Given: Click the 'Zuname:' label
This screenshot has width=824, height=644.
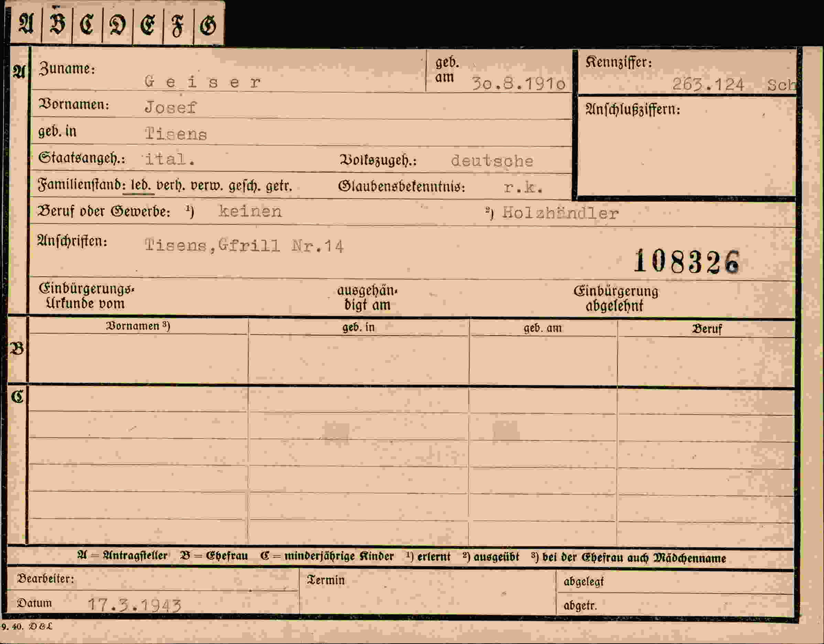Looking at the screenshot, I should tap(67, 69).
